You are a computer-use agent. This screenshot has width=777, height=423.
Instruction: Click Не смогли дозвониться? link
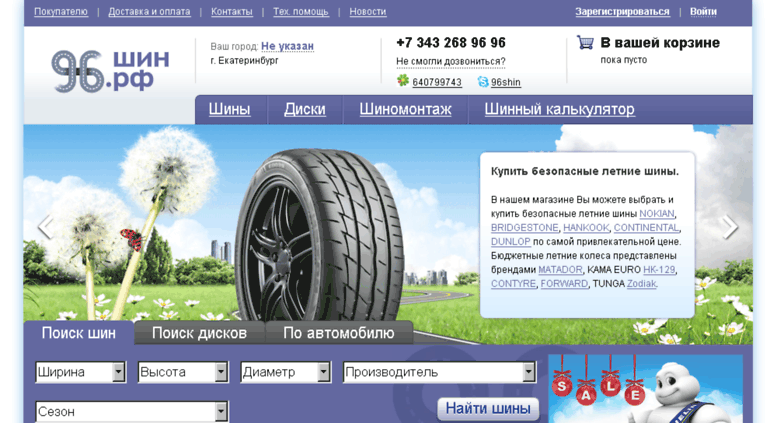(x=451, y=61)
